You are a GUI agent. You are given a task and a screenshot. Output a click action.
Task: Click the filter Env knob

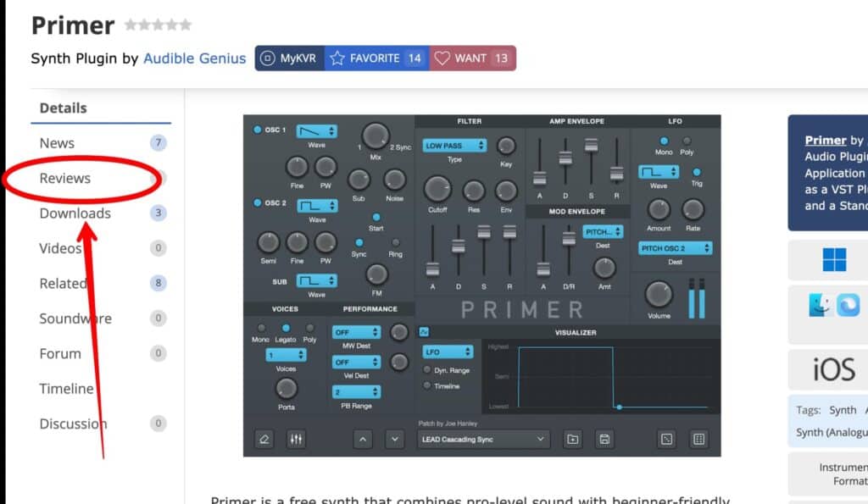[x=506, y=191]
